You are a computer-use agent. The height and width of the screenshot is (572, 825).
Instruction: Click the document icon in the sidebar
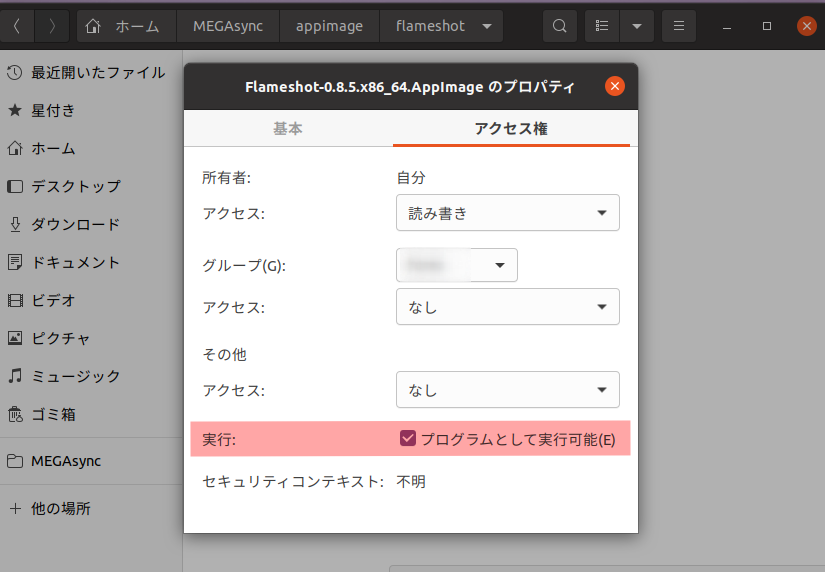click(15, 262)
